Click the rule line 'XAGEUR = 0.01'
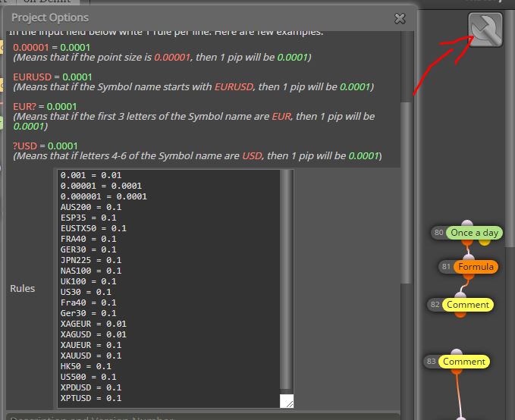Image resolution: width=515 pixels, height=420 pixels. click(x=93, y=324)
